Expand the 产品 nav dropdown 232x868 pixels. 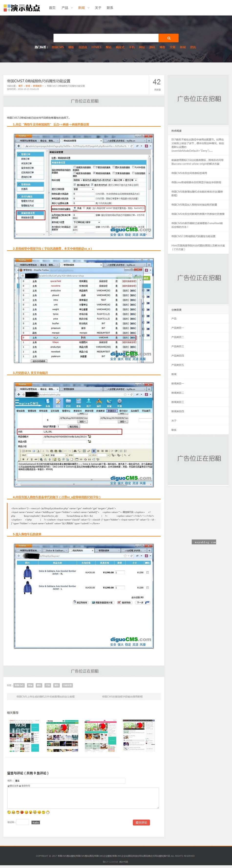pyautogui.click(x=67, y=8)
